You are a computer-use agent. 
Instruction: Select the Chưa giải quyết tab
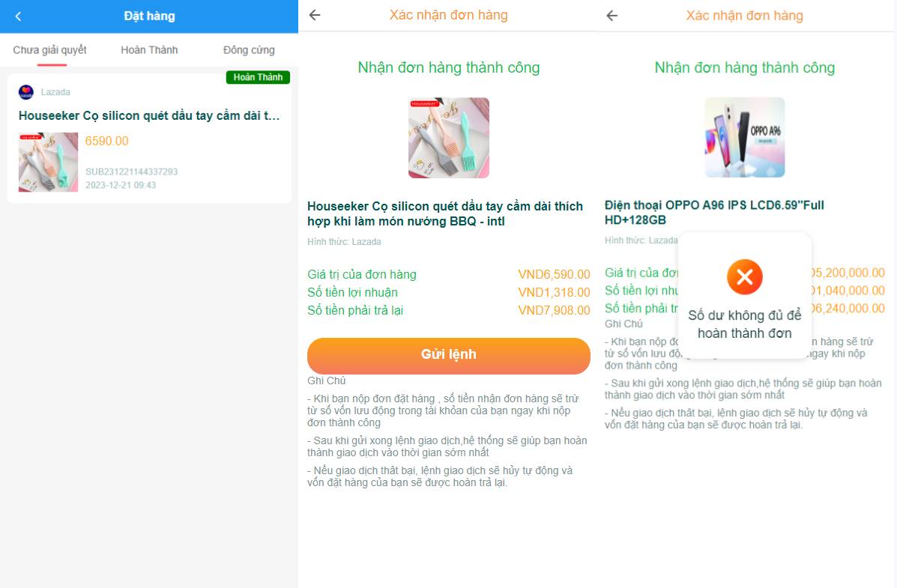point(49,49)
